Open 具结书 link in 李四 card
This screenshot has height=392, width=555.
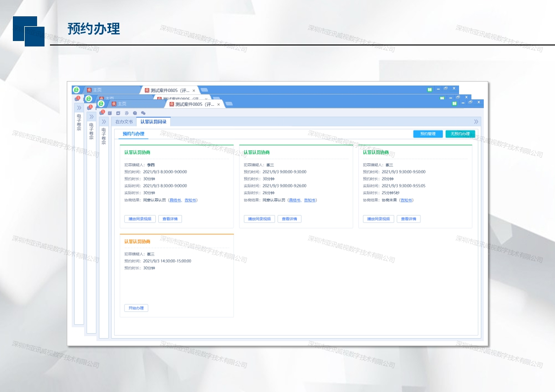pos(175,200)
